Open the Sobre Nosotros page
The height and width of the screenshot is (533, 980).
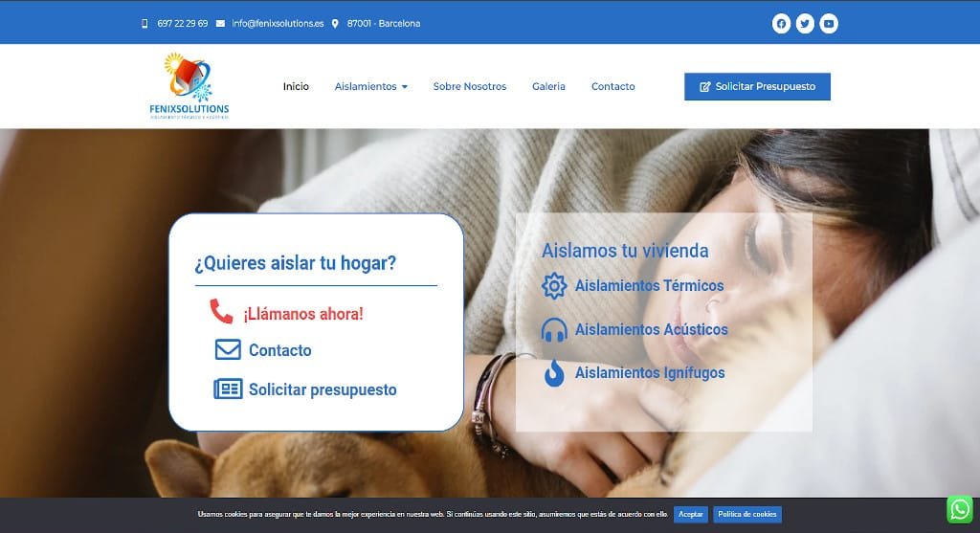click(x=469, y=86)
